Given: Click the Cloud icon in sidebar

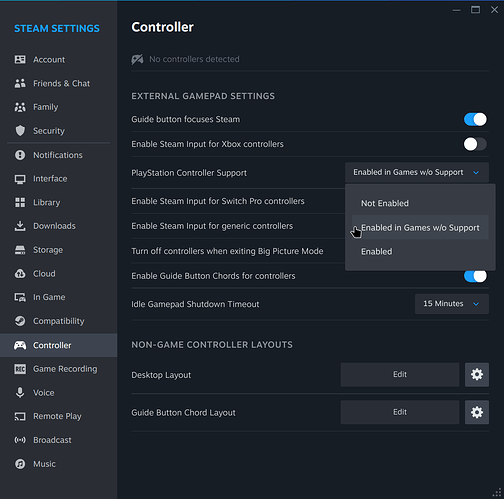Looking at the screenshot, I should [x=20, y=274].
